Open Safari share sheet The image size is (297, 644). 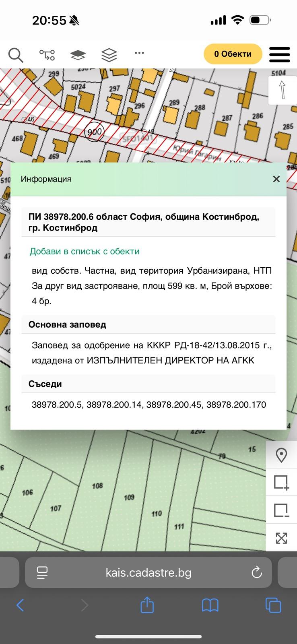(x=147, y=605)
